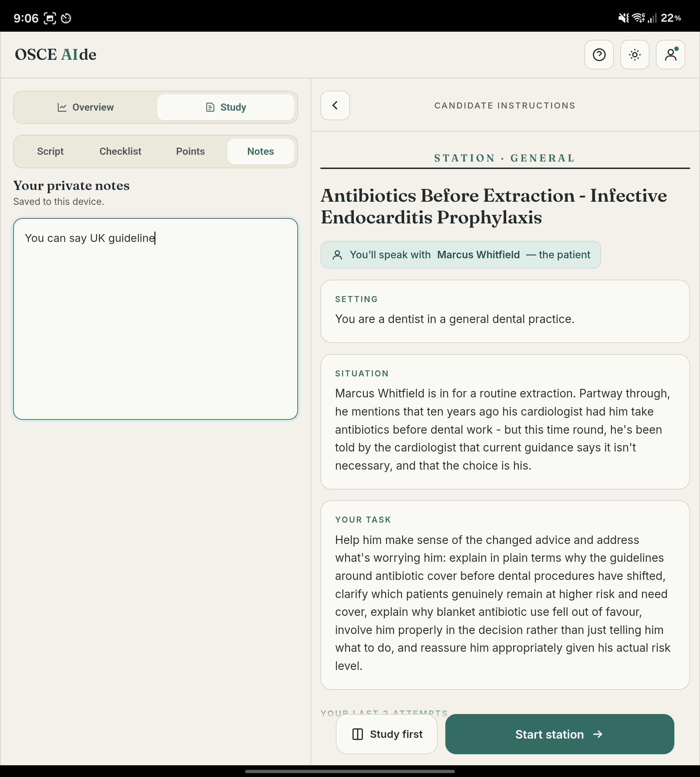Screen dimensions: 700x777
Task: Click the OSCE AIde logo
Action: tap(56, 55)
